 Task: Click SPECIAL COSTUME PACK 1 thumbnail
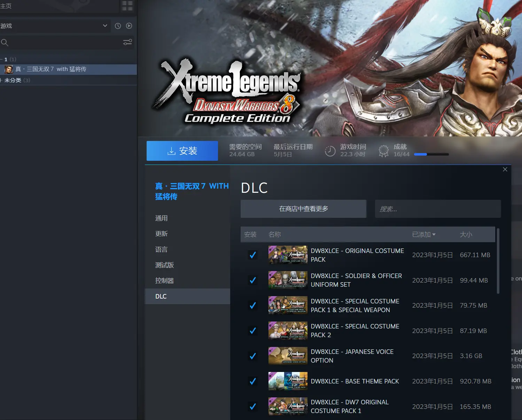coord(288,305)
